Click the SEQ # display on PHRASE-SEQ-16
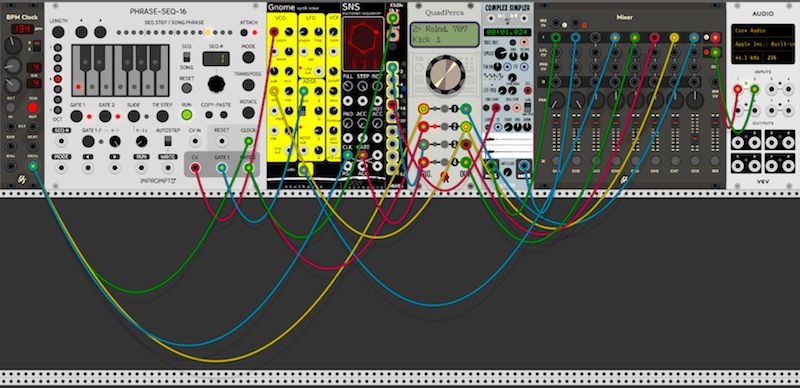The image size is (800, 388). click(x=216, y=58)
